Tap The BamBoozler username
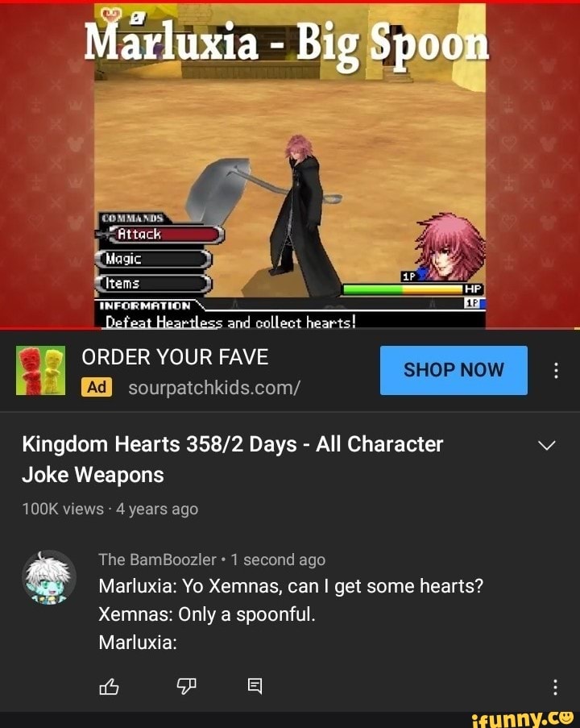580x728 pixels. [x=157, y=560]
